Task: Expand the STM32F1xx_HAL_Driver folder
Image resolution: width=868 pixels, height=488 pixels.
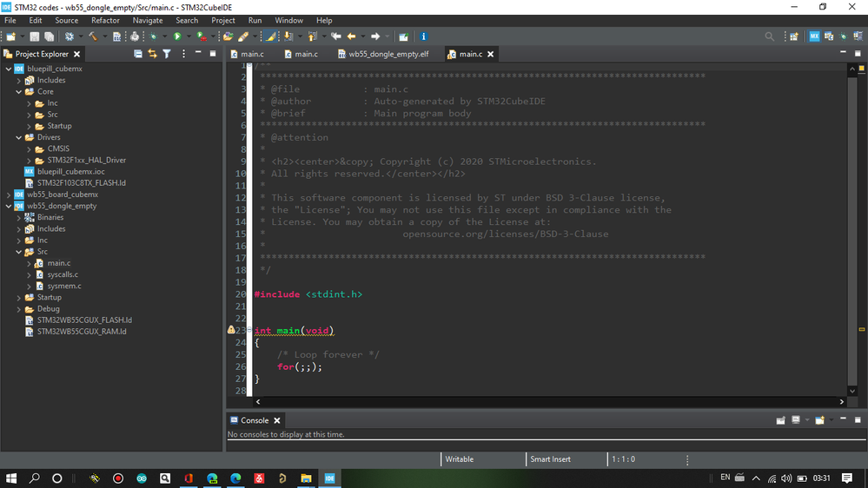Action: pyautogui.click(x=29, y=161)
